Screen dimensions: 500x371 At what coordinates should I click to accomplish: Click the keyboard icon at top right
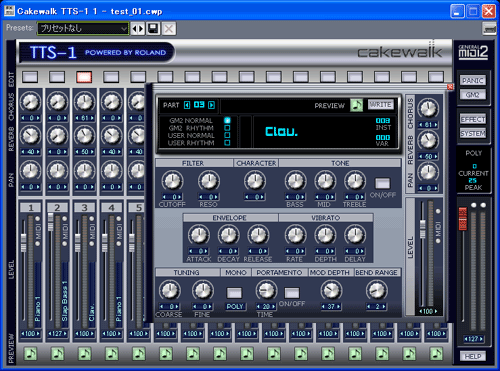pos(489,29)
